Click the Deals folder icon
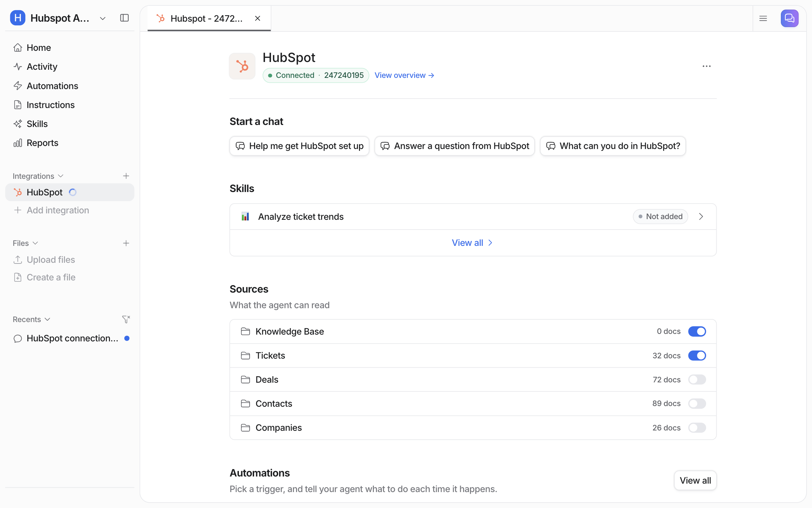The image size is (812, 508). coord(245,379)
